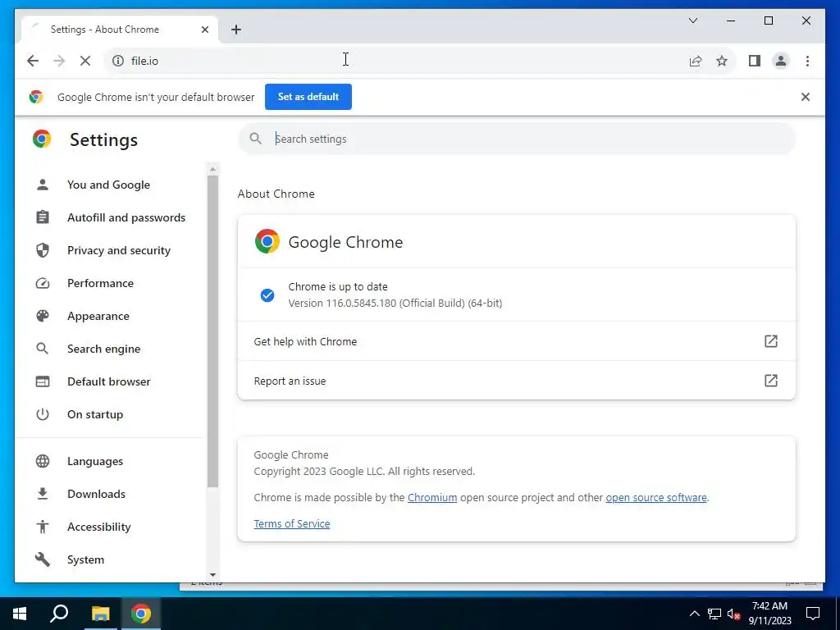Open the Windows Start menu
The width and height of the screenshot is (840, 630).
[x=20, y=614]
